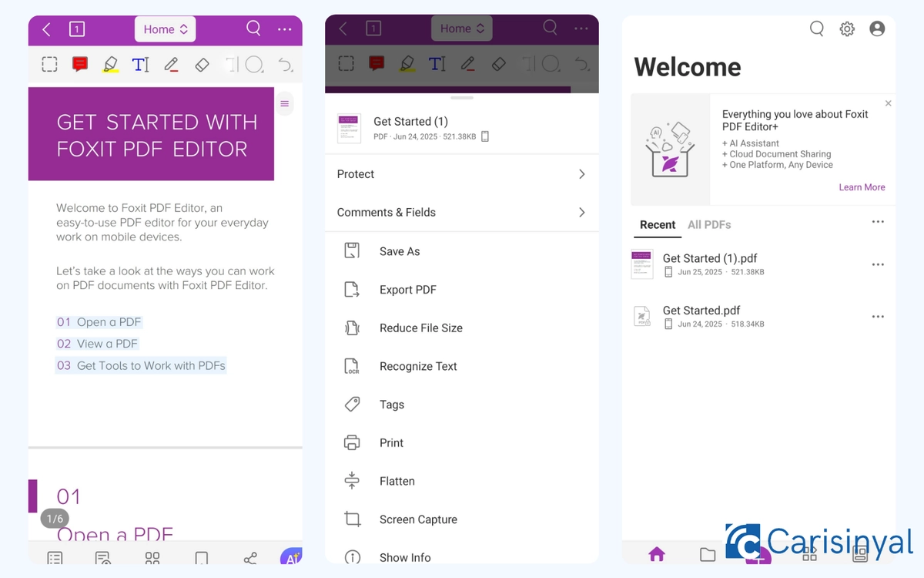This screenshot has width=924, height=578.
Task: Select the yellow highlighter tool
Action: (110, 65)
